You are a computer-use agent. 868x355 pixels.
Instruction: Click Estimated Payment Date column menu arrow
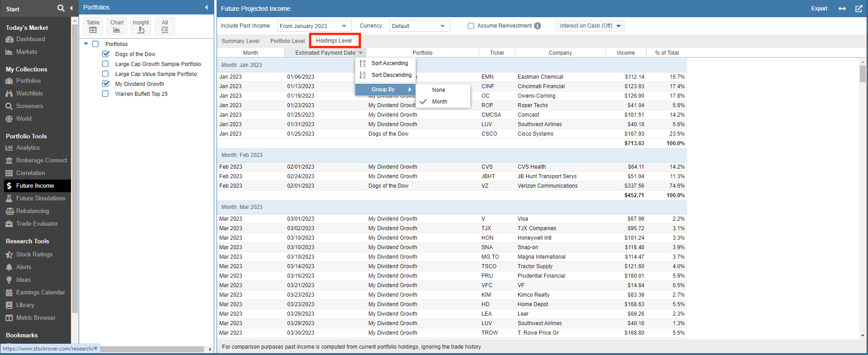[360, 53]
